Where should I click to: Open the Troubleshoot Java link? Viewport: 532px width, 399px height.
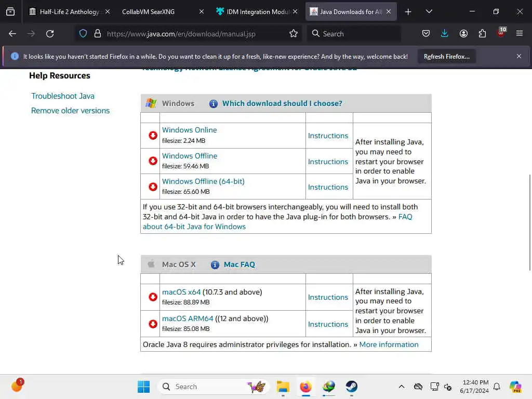pyautogui.click(x=63, y=96)
